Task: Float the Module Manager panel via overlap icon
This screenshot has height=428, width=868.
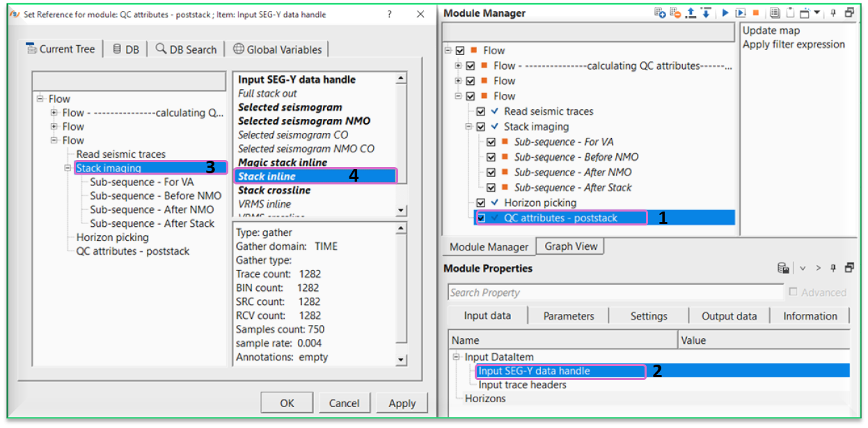Action: [849, 12]
